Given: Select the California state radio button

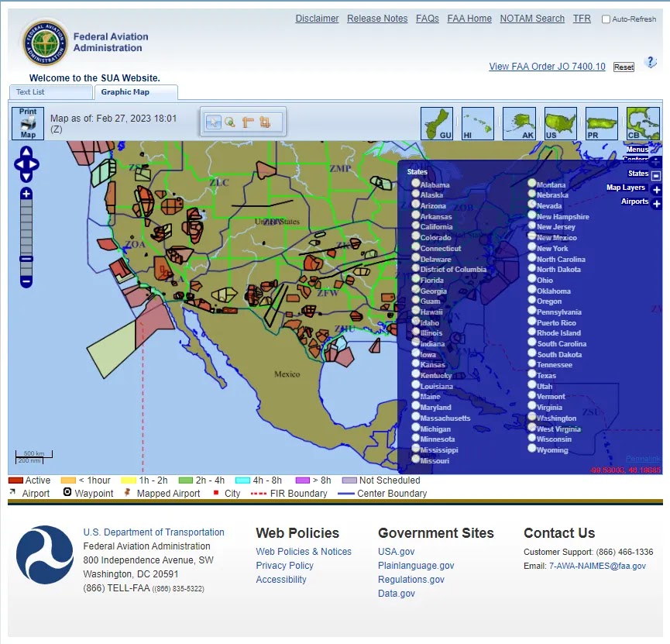Looking at the screenshot, I should click(x=415, y=226).
